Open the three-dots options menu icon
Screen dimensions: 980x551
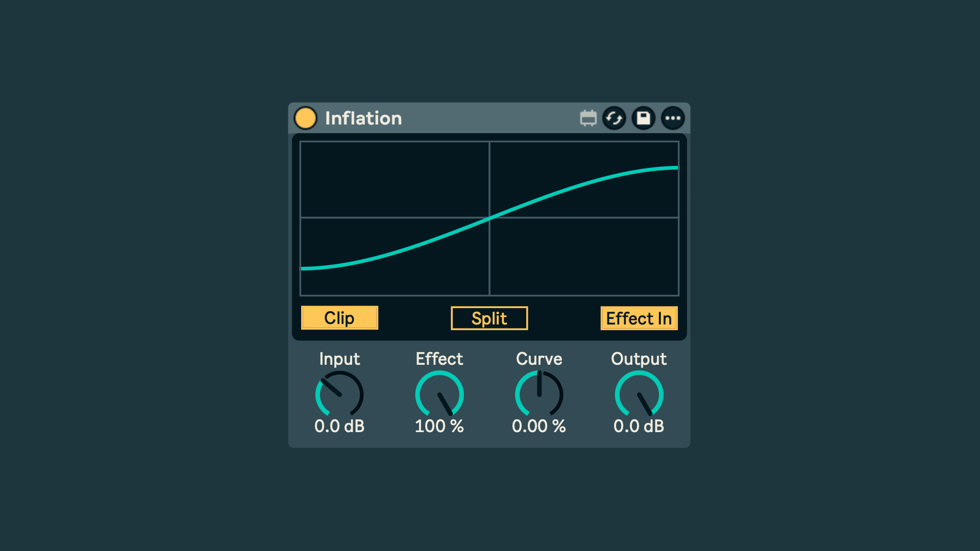tap(673, 118)
